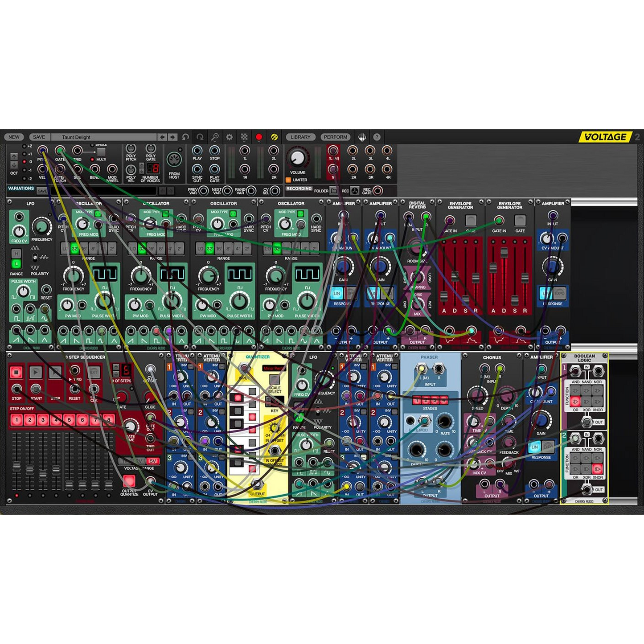Click the undo arrow in the toolbar
Screen dimensions: 644x644
tap(185, 137)
